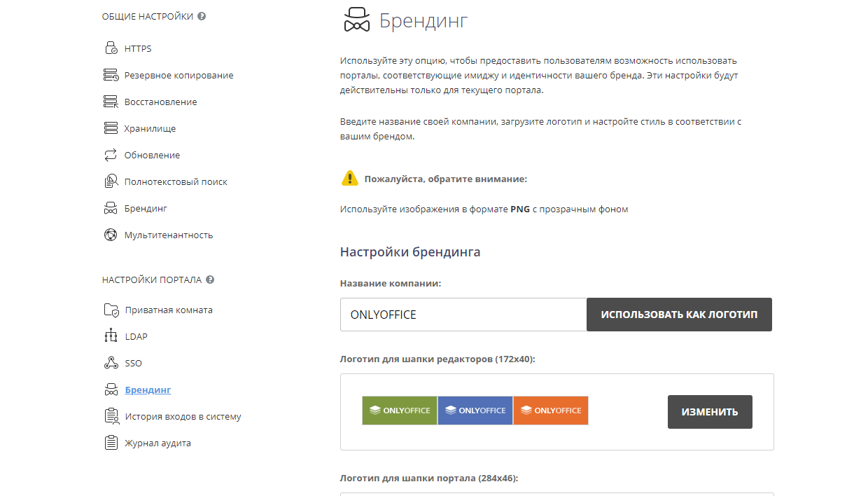This screenshot has height=496, width=868.
Task: Click the backup (Резервное копирование) icon
Action: [111, 75]
